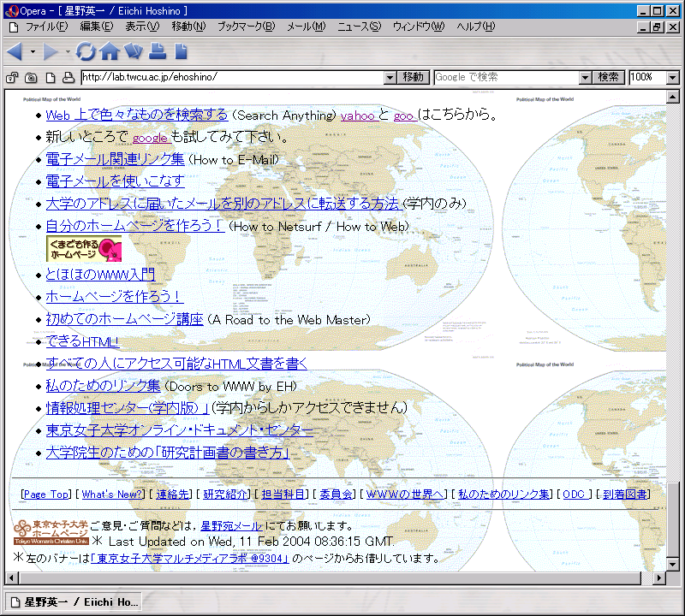Go forward with the Forward arrow
Screen dimensions: 685x616
(x=51, y=52)
